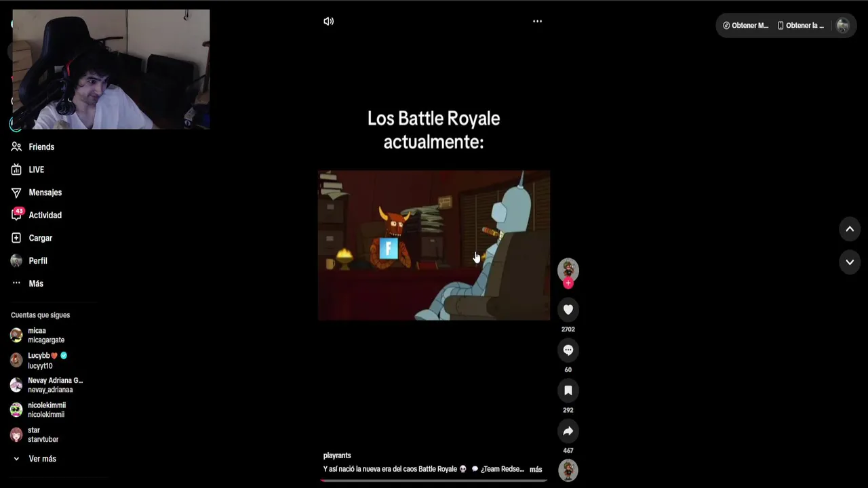Like the video with the heart icon
868x488 pixels.
568,310
